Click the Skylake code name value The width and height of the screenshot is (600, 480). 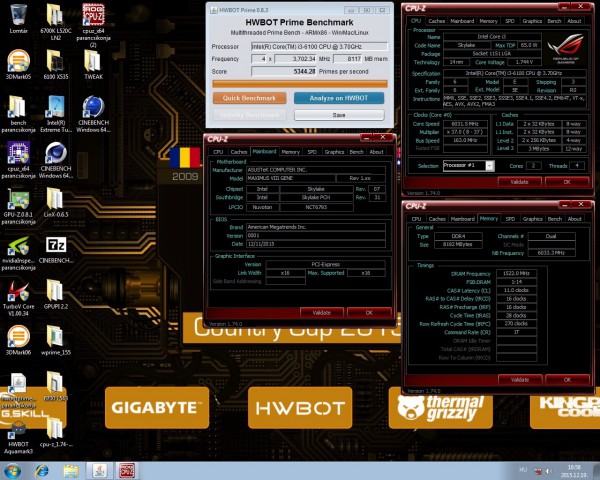(467, 45)
